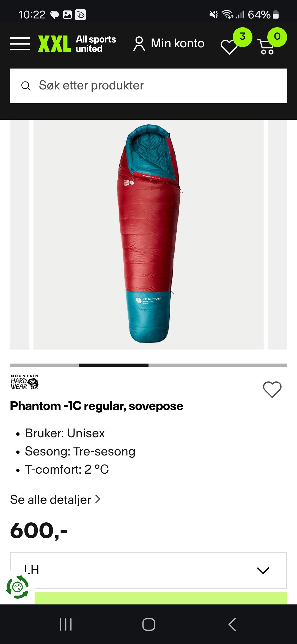This screenshot has width=297, height=644.
Task: Open Android recent apps button
Action: [66, 624]
